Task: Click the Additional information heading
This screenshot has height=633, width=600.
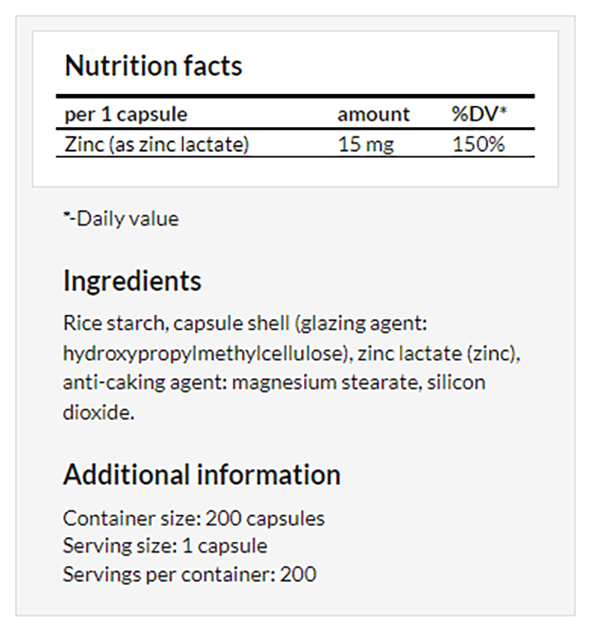Action: coord(202,473)
